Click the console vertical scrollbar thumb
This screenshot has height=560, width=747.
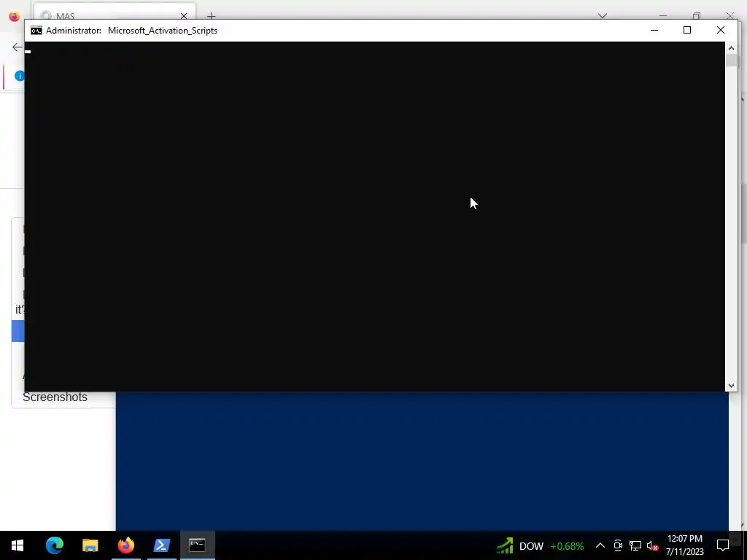[x=731, y=61]
